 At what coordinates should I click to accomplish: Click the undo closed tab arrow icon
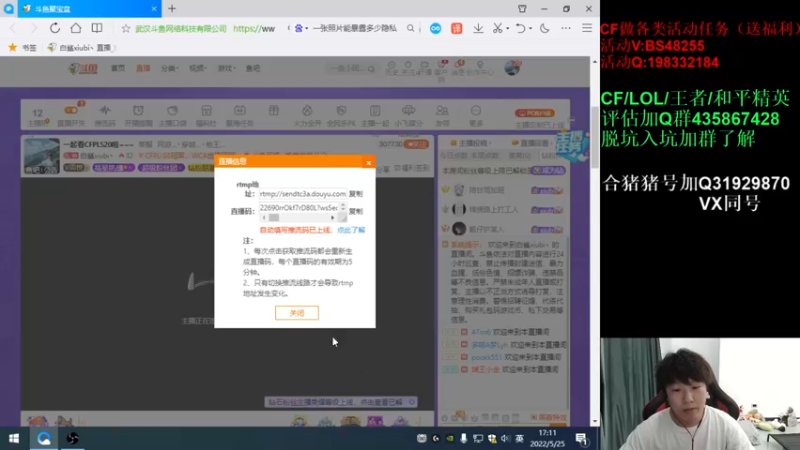(x=520, y=29)
